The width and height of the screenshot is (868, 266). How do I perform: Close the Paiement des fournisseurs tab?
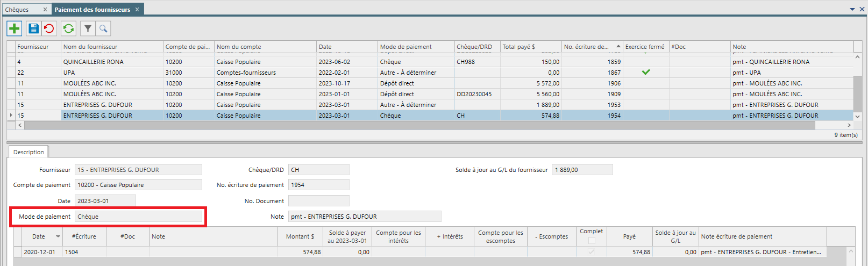[x=137, y=10]
